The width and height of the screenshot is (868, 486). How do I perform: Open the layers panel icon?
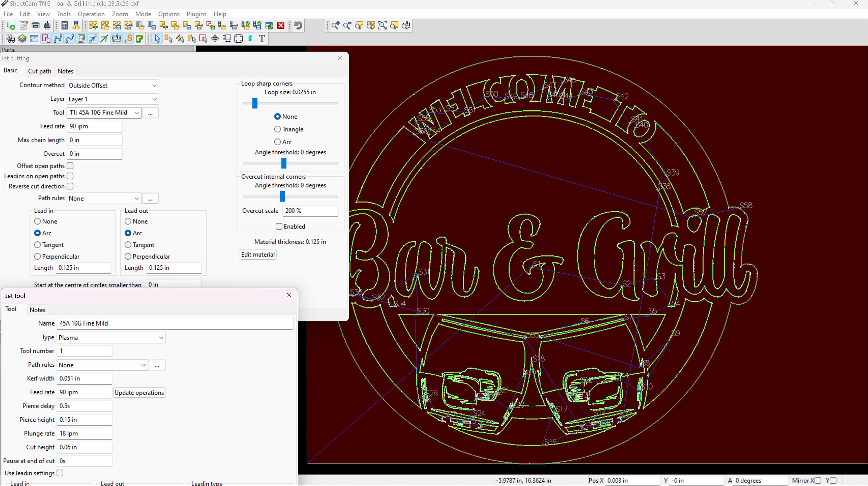tap(22, 39)
